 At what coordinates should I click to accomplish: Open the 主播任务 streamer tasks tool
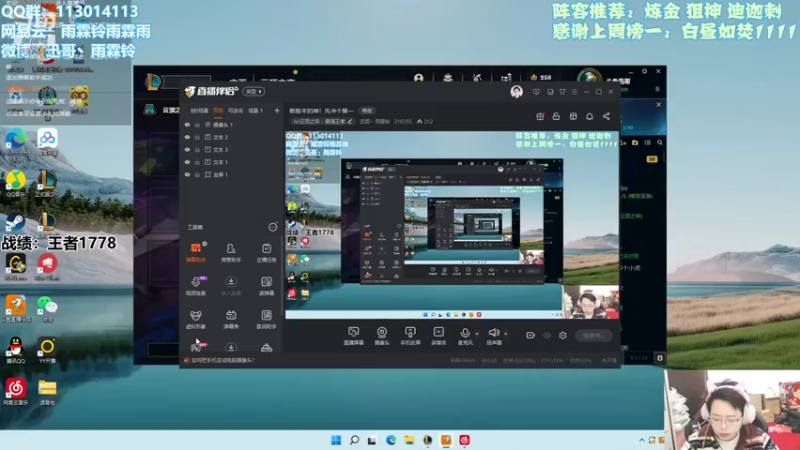(x=266, y=252)
